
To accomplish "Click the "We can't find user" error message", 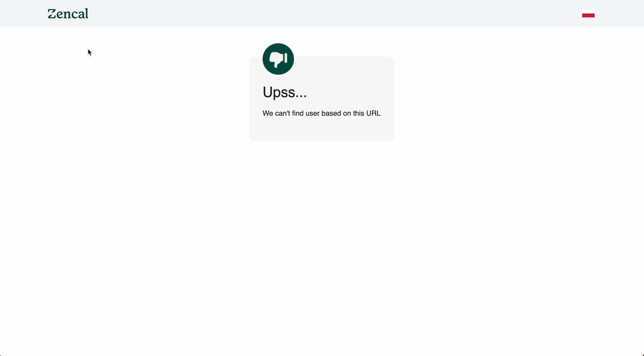I will click(x=322, y=113).
